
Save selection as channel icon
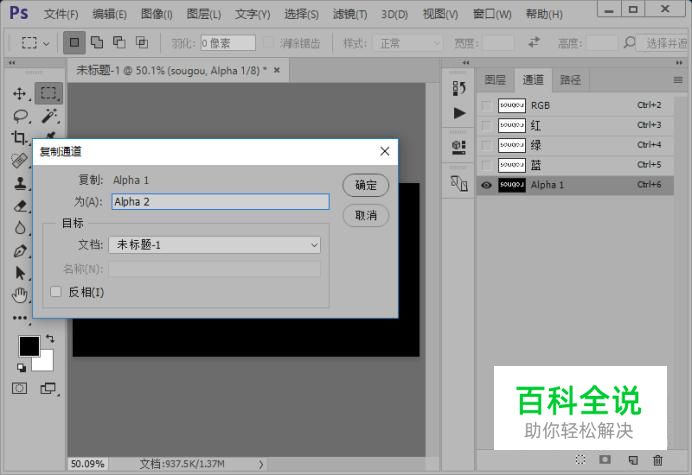click(605, 460)
